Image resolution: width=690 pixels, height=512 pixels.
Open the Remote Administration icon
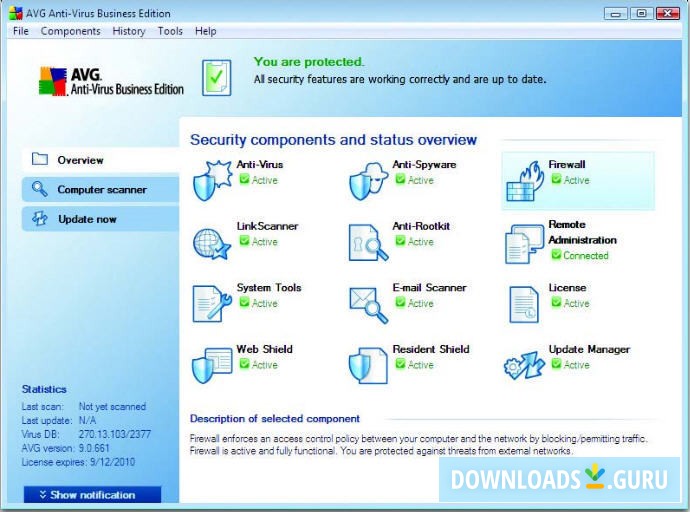click(x=524, y=244)
